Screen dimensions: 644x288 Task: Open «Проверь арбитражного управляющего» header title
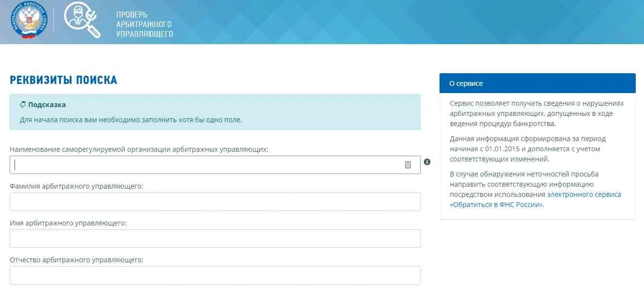pos(145,24)
